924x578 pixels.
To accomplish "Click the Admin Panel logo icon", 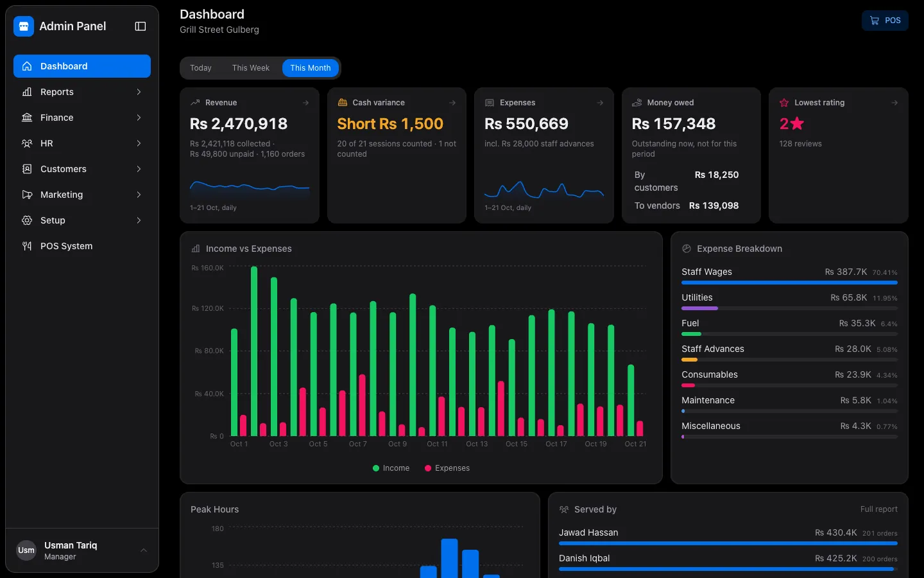I will coord(24,26).
